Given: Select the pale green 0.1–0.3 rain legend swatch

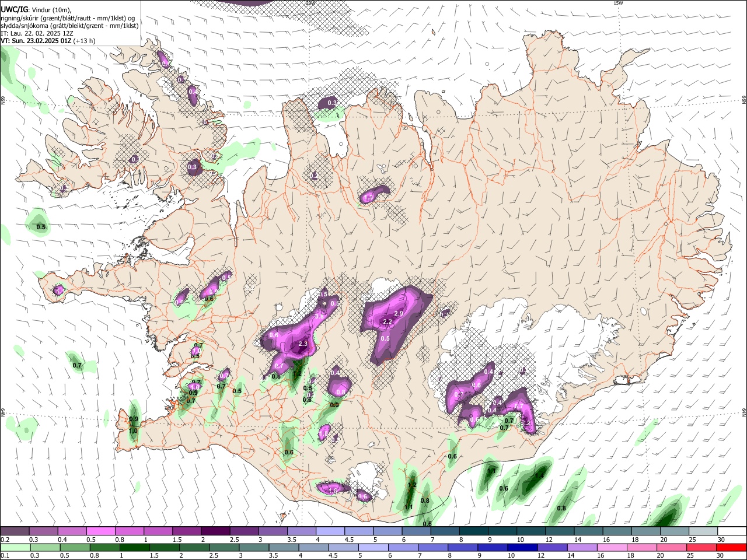Looking at the screenshot, I should (15, 547).
